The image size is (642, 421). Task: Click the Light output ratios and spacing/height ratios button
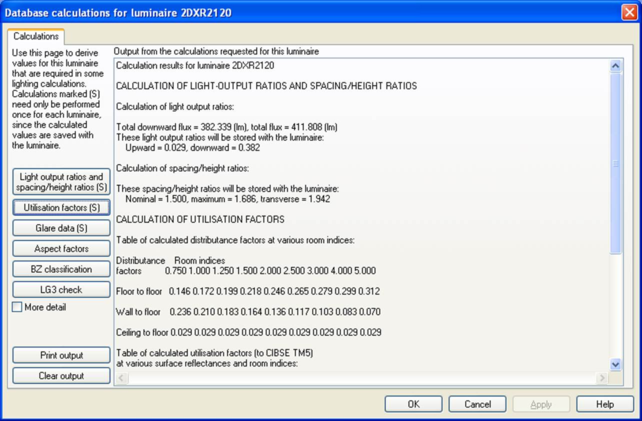tap(61, 181)
